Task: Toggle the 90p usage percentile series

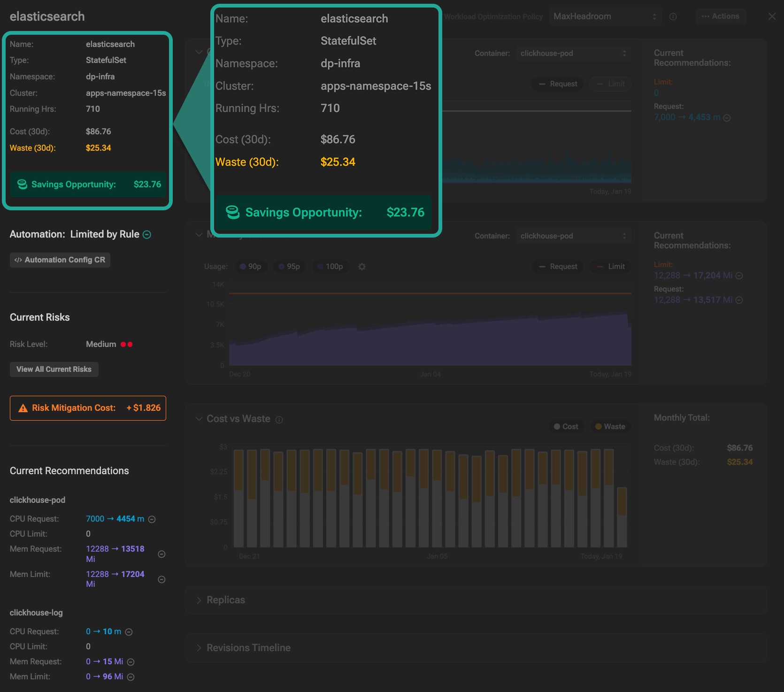Action: click(251, 267)
